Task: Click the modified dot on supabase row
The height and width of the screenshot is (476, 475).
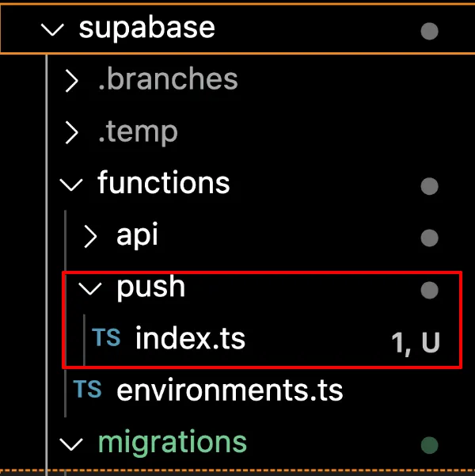Action: 429,31
